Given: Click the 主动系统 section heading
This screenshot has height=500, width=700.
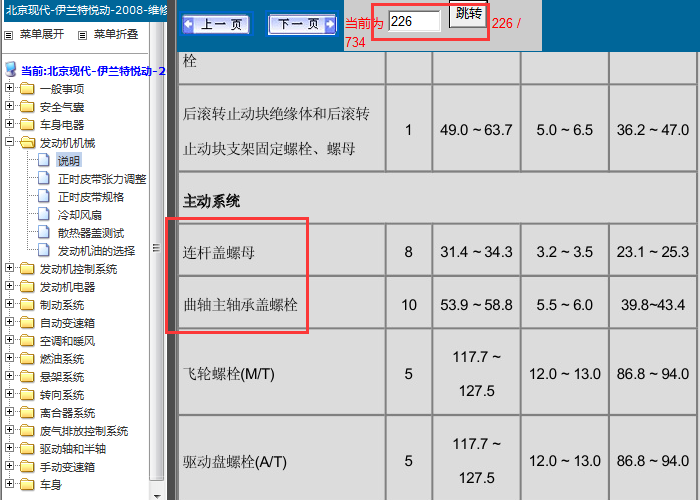Looking at the screenshot, I should (211, 201).
